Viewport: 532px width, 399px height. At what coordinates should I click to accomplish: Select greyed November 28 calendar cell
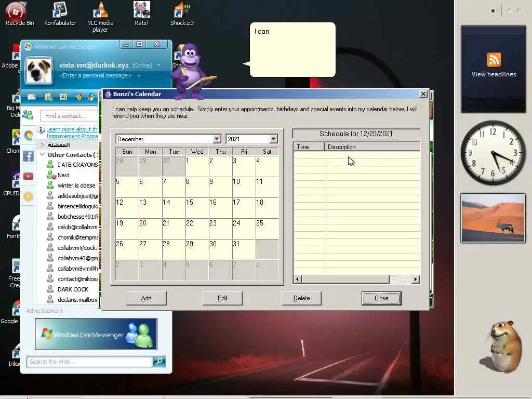tap(127, 166)
